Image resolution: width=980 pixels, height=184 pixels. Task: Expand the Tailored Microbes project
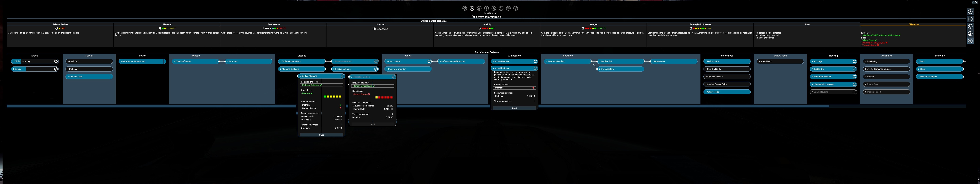(x=568, y=61)
